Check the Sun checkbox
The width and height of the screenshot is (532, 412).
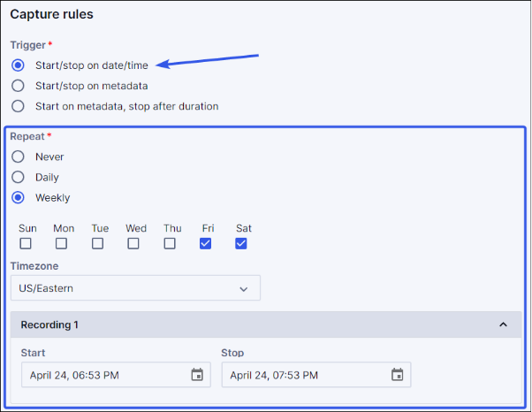(x=27, y=243)
